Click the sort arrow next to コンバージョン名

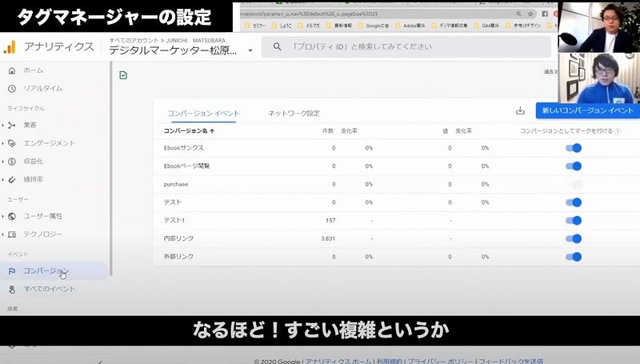pos(212,131)
